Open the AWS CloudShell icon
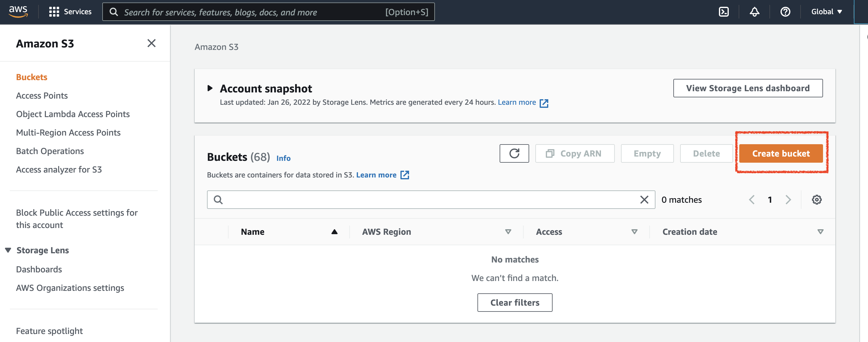The height and width of the screenshot is (342, 868). pos(724,12)
